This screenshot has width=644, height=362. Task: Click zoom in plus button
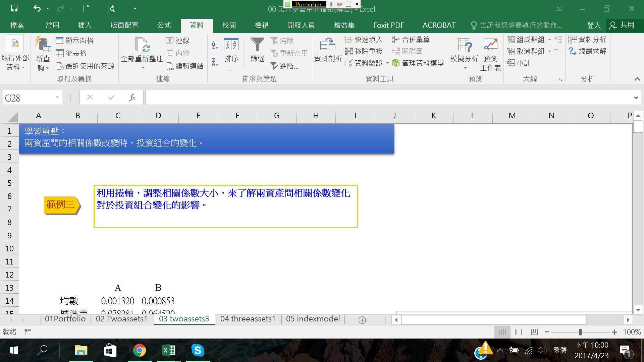click(614, 332)
